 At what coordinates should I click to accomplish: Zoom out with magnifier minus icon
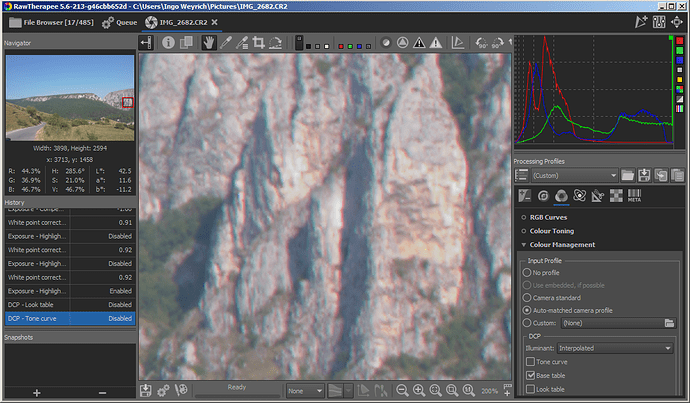402,390
